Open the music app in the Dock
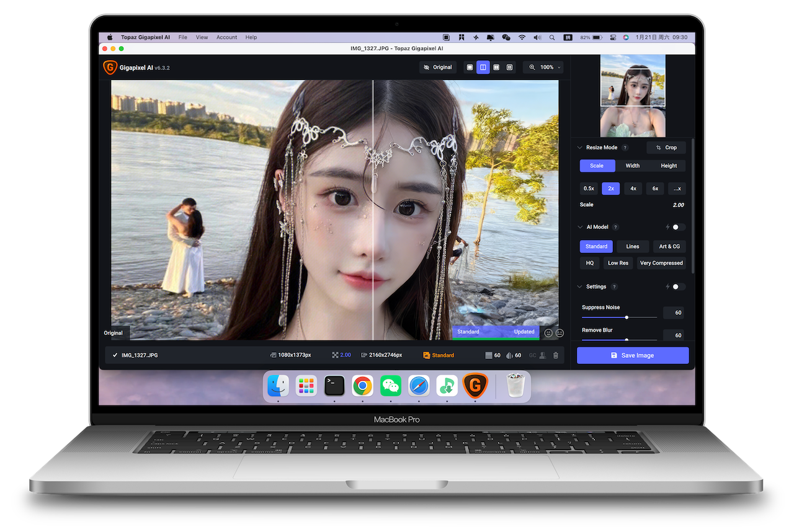This screenshot has height=532, width=794. point(447,386)
